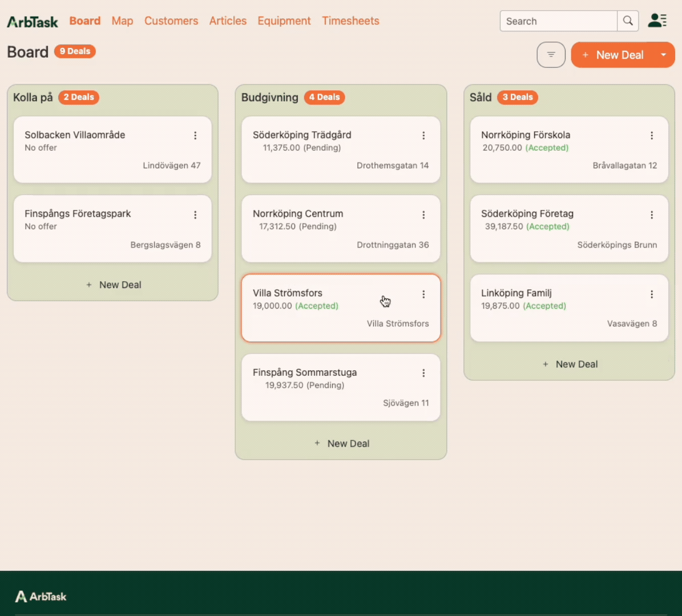Screen dimensions: 682x616
Task: Open the board filter button
Action: [551, 55]
